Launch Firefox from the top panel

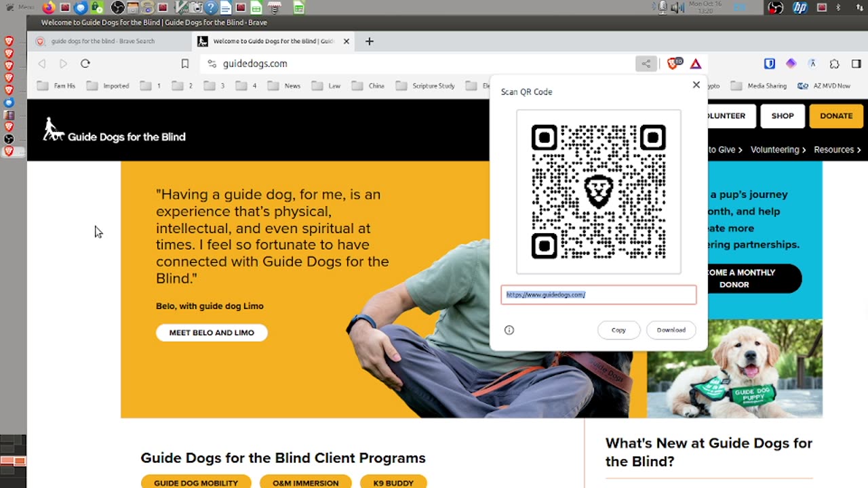click(x=49, y=8)
